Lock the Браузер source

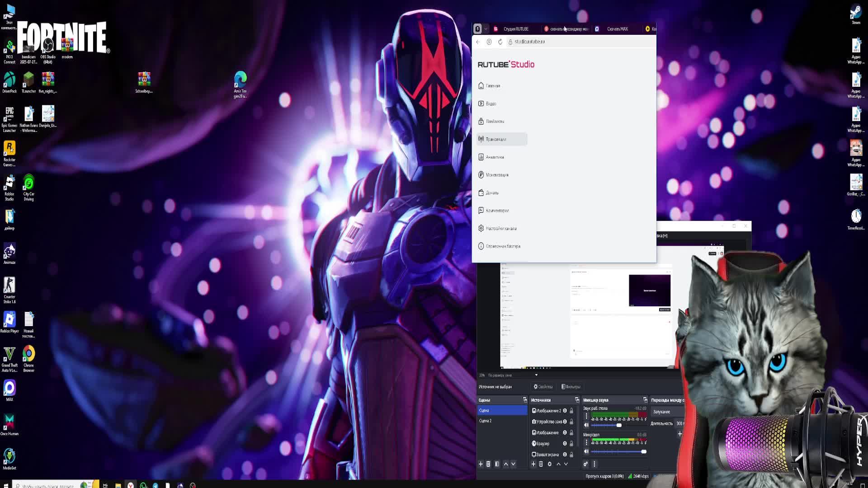click(571, 444)
